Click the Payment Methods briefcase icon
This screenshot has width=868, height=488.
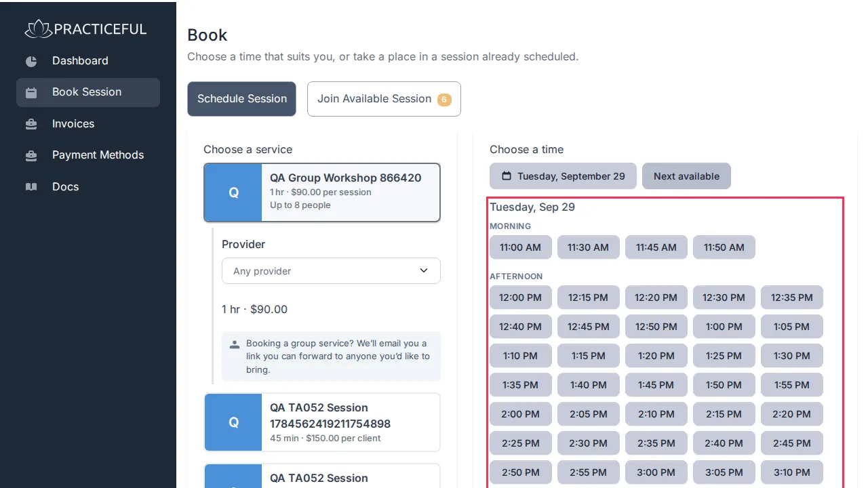31,155
